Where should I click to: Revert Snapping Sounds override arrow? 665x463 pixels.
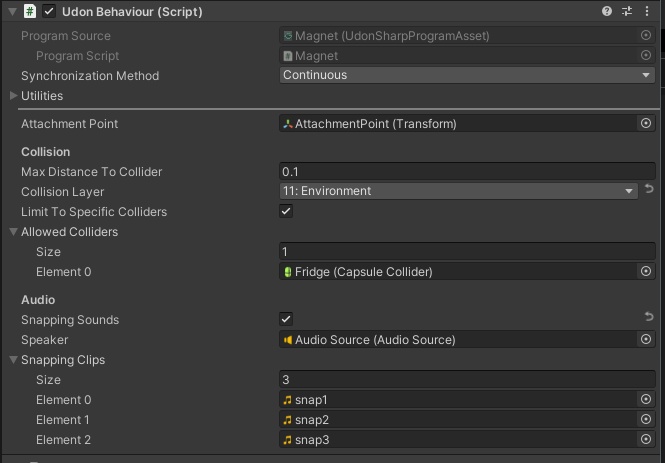pos(649,317)
